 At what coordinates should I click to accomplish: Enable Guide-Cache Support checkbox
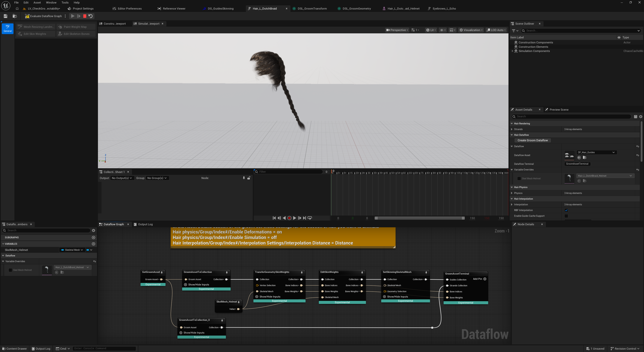point(566,216)
